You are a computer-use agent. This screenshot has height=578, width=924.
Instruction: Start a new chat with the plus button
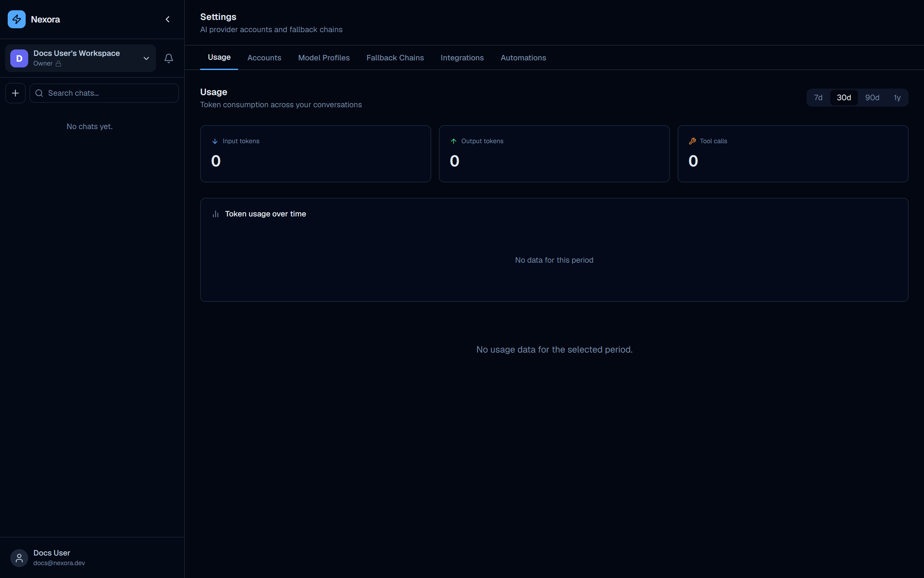click(x=15, y=93)
